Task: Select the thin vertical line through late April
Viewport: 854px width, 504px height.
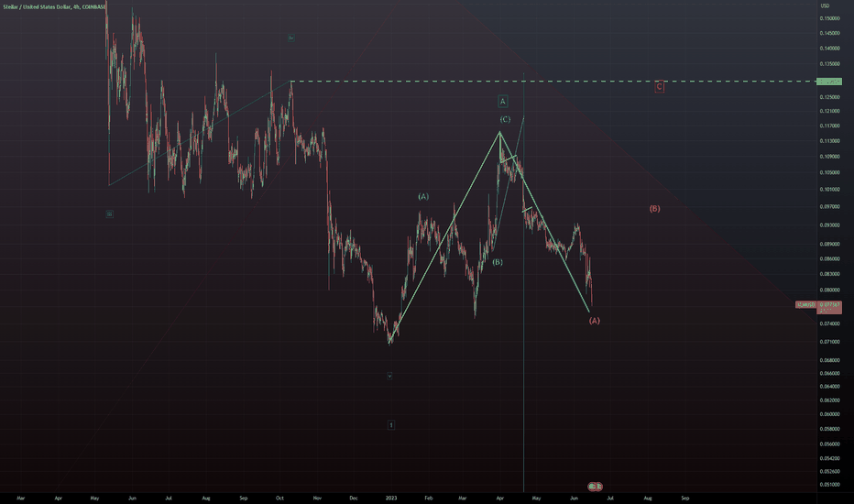Action: coord(523,283)
